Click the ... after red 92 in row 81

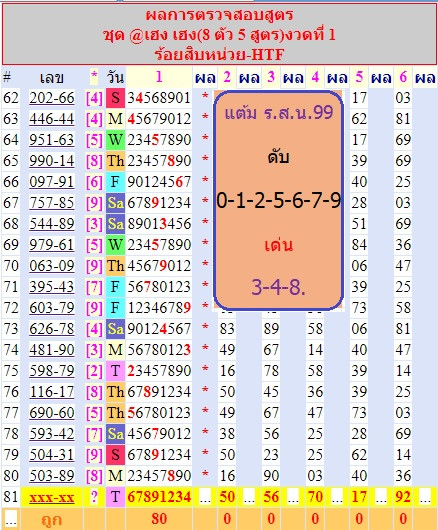pos(425,498)
